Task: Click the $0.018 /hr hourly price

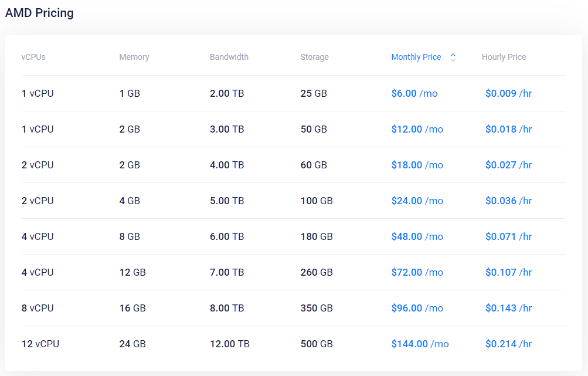Action: pyautogui.click(x=508, y=129)
